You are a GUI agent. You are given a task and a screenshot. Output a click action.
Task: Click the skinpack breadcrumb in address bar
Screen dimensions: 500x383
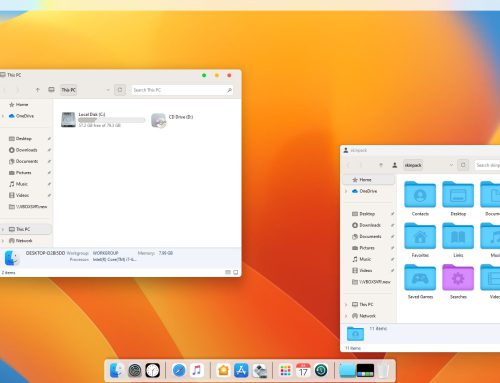(413, 165)
